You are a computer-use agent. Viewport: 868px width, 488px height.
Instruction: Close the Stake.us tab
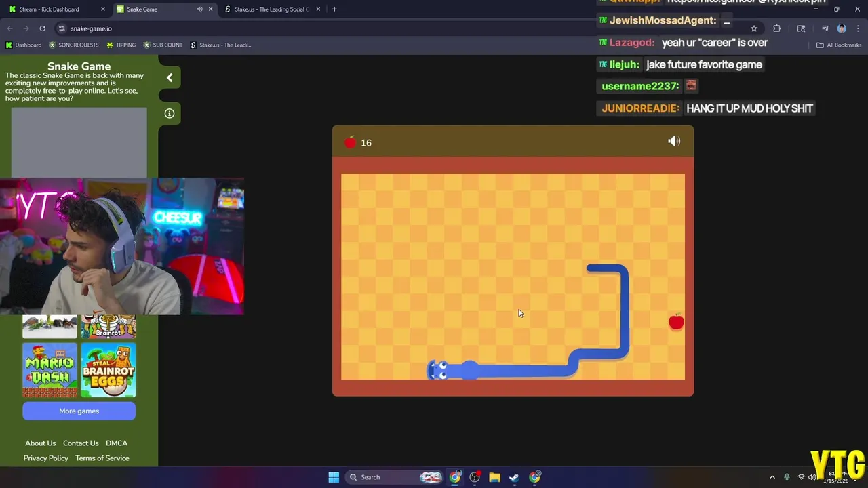[318, 9]
